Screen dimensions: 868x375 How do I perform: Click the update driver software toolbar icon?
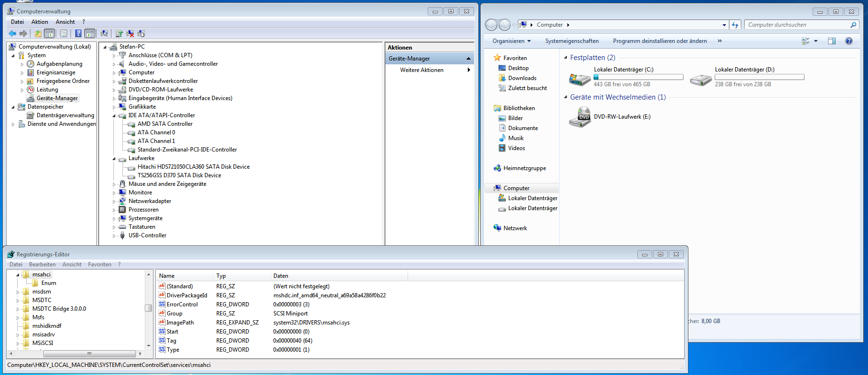pyautogui.click(x=119, y=33)
